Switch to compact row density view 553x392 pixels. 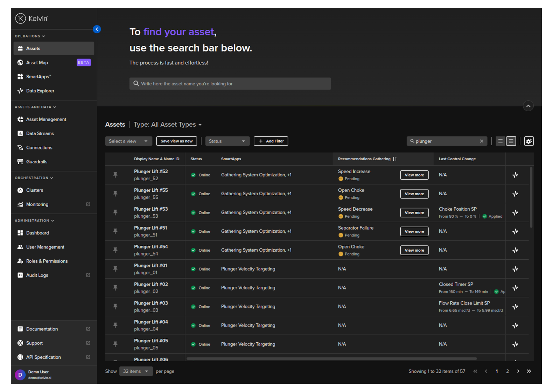(x=500, y=141)
